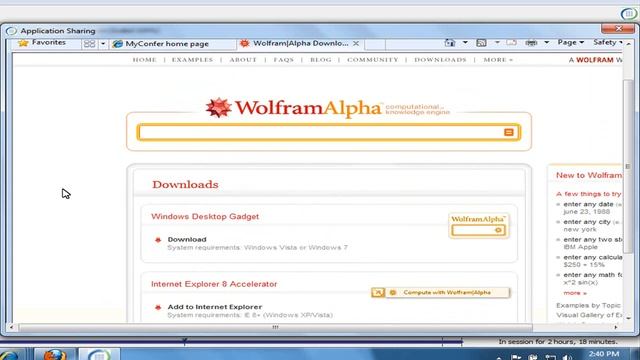Viewport: 640px width, 360px height.
Task: Click the Home icon in command bar
Action: click(450, 42)
